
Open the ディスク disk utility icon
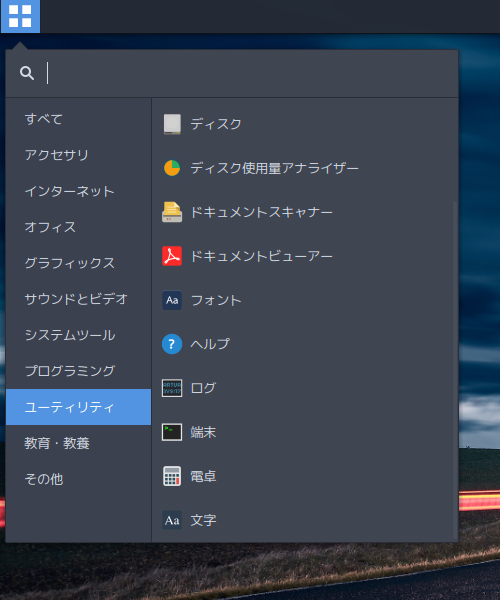(172, 124)
